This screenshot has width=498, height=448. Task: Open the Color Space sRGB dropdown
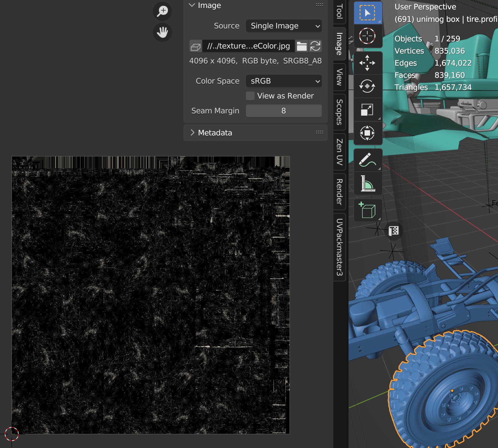point(283,81)
